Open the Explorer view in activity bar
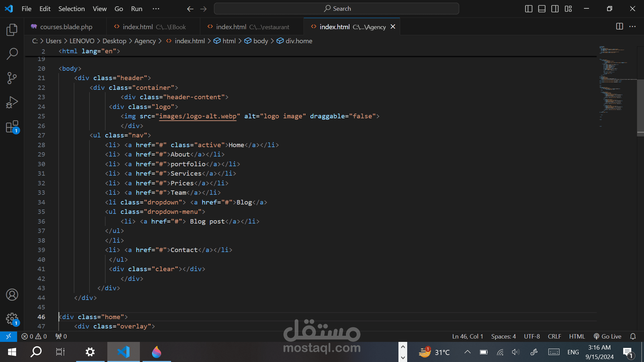The width and height of the screenshot is (644, 362). click(x=12, y=30)
